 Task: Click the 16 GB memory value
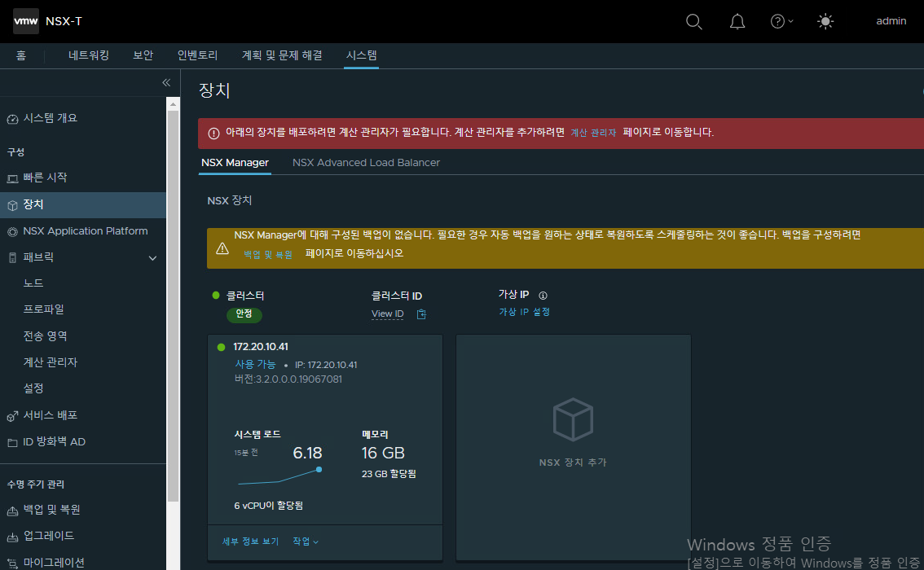pos(383,453)
